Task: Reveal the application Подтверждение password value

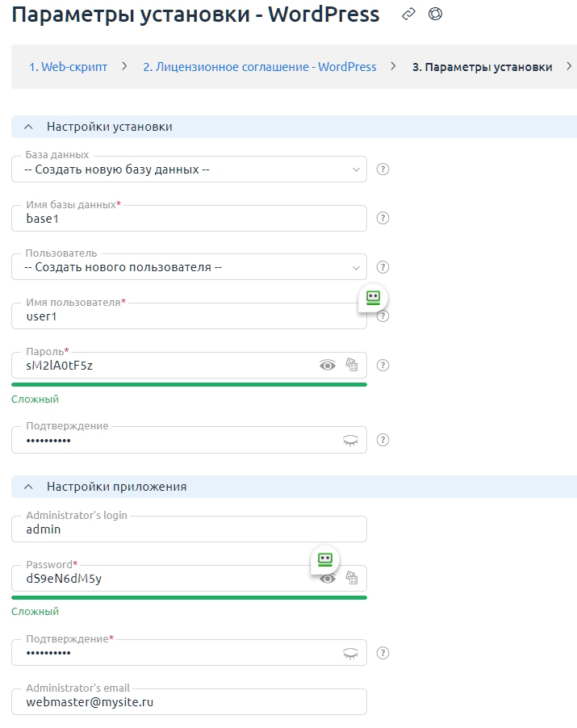Action: click(x=350, y=653)
